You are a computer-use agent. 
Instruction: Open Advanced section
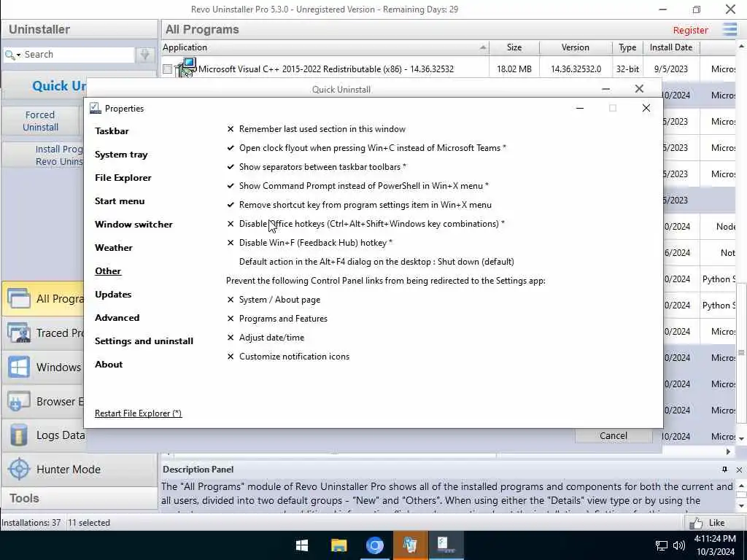pyautogui.click(x=117, y=318)
